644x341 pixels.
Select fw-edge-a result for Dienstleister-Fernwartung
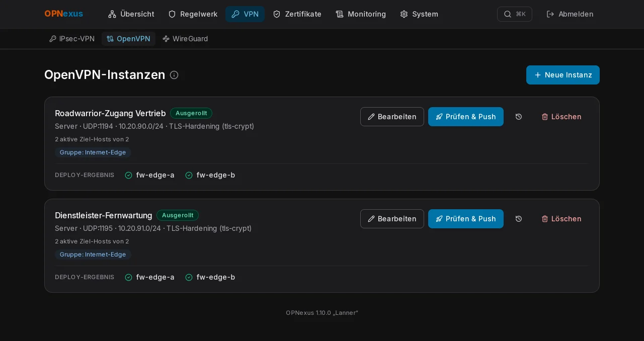(x=150, y=277)
